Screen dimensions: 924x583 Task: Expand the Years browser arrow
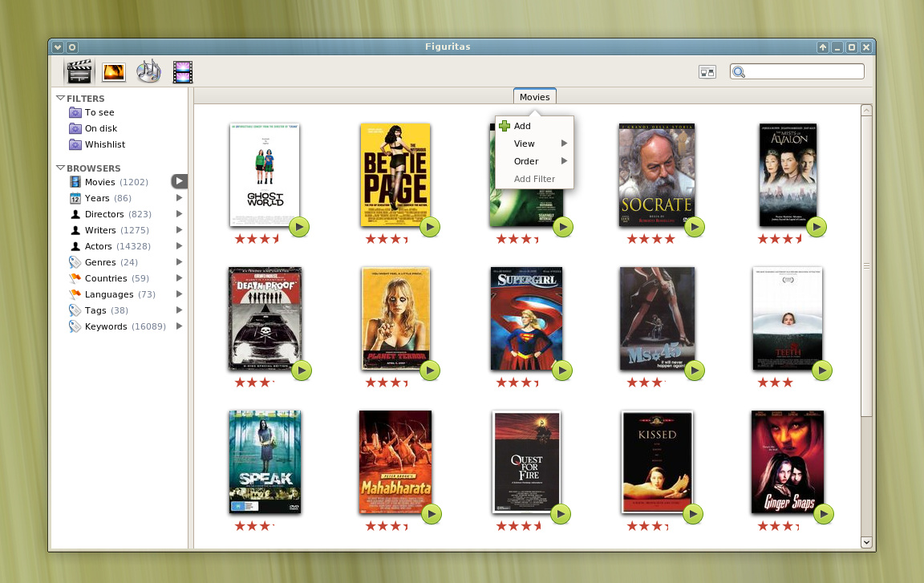tap(179, 198)
